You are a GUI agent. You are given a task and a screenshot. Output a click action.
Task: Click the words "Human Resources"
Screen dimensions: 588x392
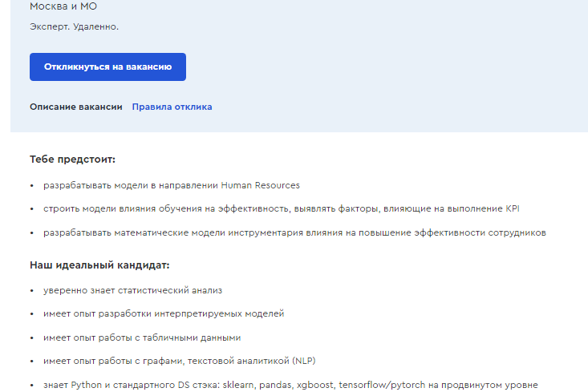click(x=261, y=185)
